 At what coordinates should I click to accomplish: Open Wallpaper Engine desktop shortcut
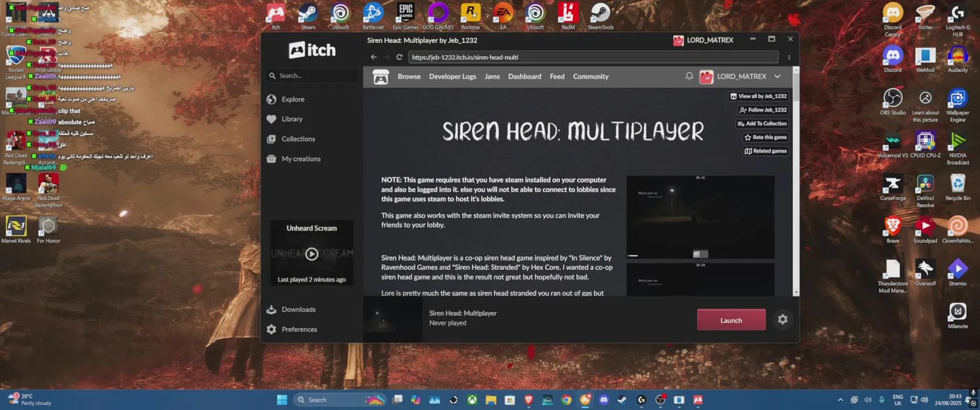pos(958,105)
